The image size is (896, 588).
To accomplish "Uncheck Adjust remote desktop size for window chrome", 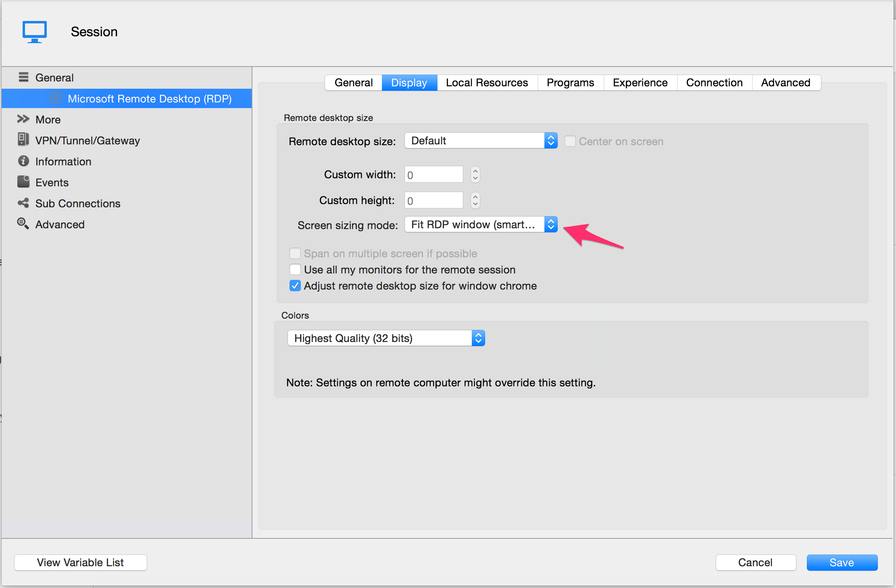I will 295,286.
